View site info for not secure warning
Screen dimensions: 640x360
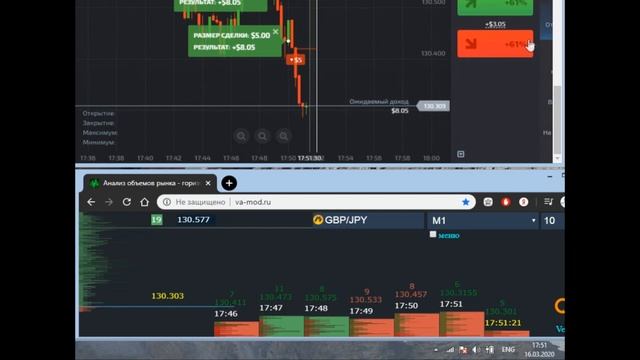167,202
